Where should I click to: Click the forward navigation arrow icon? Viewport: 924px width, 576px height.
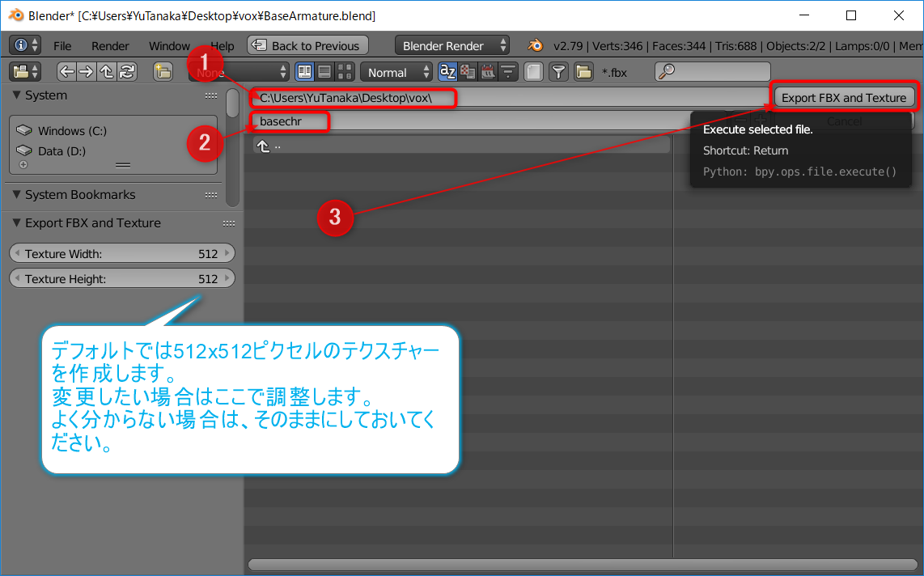click(87, 72)
